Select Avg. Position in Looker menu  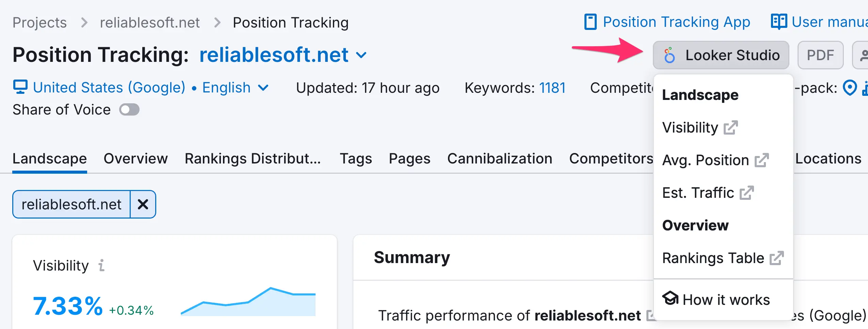coord(706,160)
